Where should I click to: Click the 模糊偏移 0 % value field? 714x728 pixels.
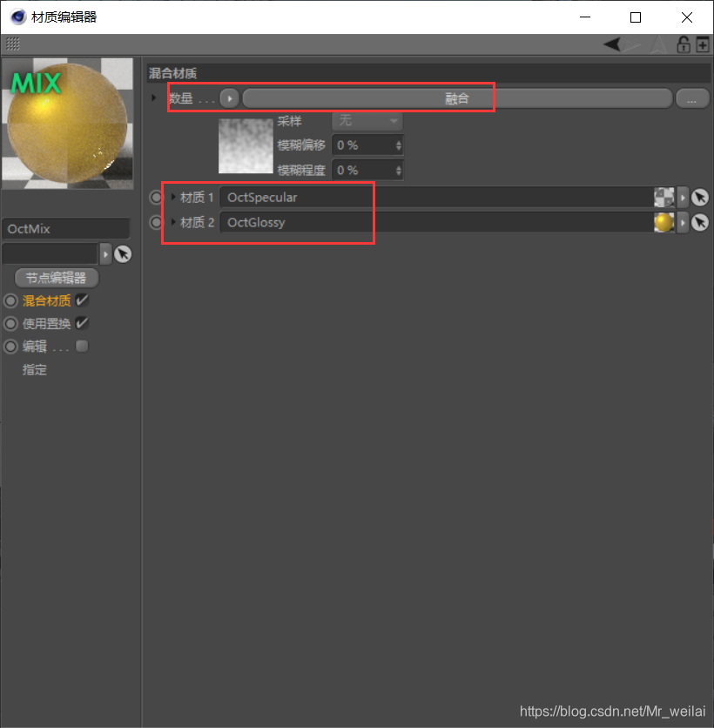[x=363, y=145]
